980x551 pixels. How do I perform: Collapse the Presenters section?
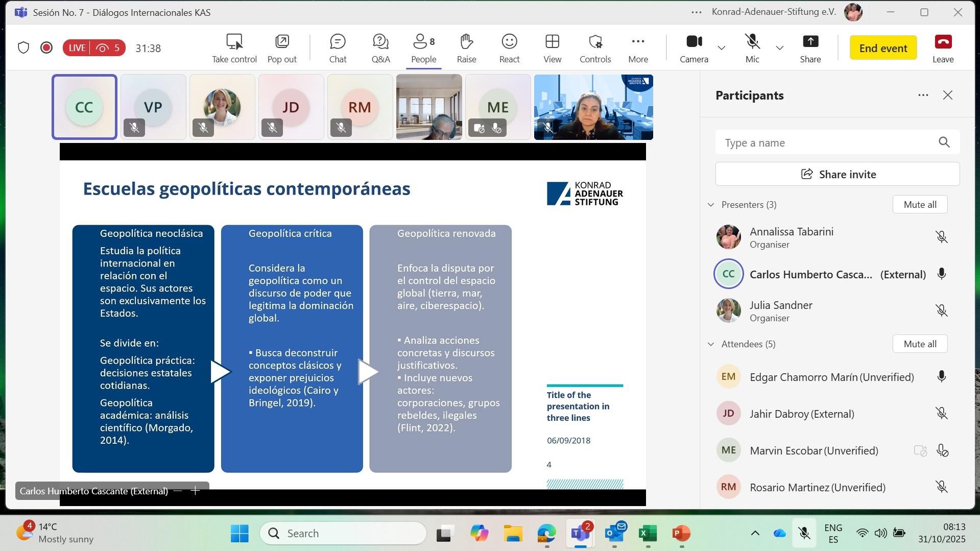pos(711,205)
